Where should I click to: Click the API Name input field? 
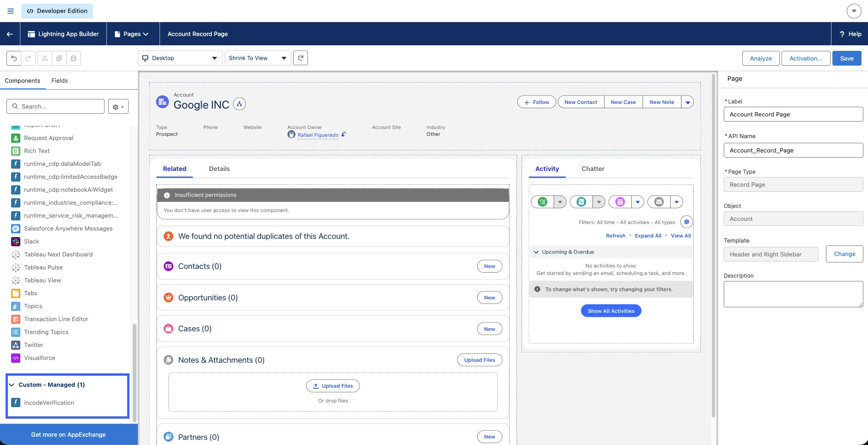(x=793, y=151)
